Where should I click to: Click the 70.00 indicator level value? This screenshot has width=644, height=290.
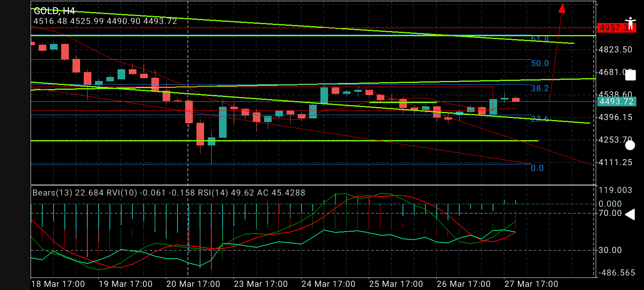click(610, 213)
